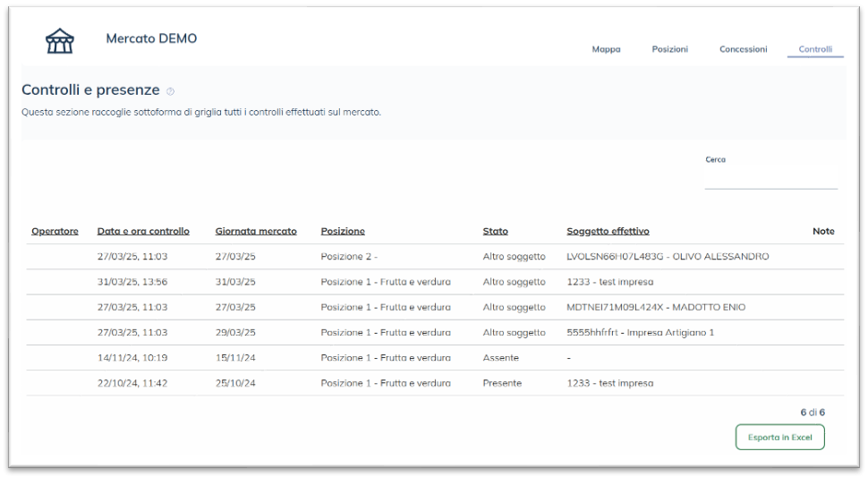This screenshot has height=477, width=868.
Task: Select the row with Assente status
Action: 502,358
